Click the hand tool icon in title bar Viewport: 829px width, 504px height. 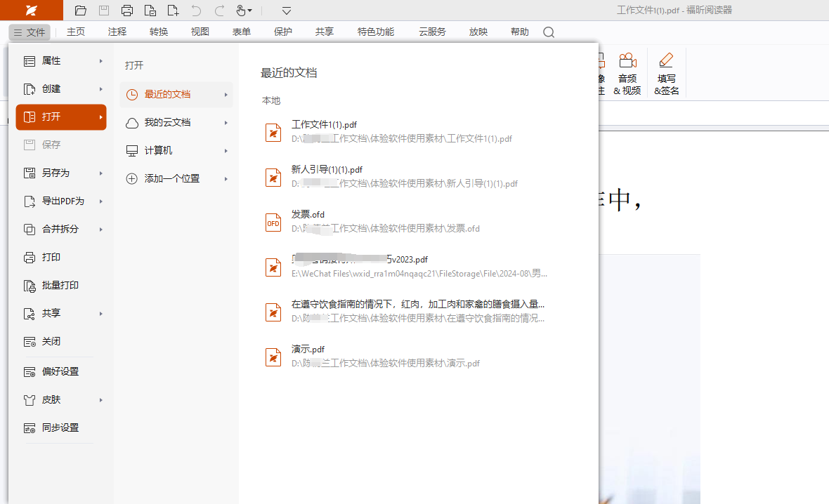tap(241, 11)
